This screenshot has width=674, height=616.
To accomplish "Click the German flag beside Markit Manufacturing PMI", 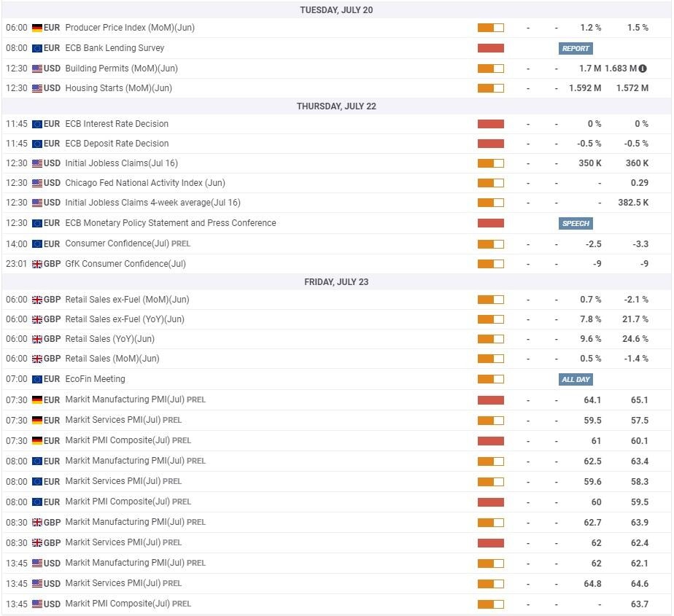I will click(x=37, y=399).
